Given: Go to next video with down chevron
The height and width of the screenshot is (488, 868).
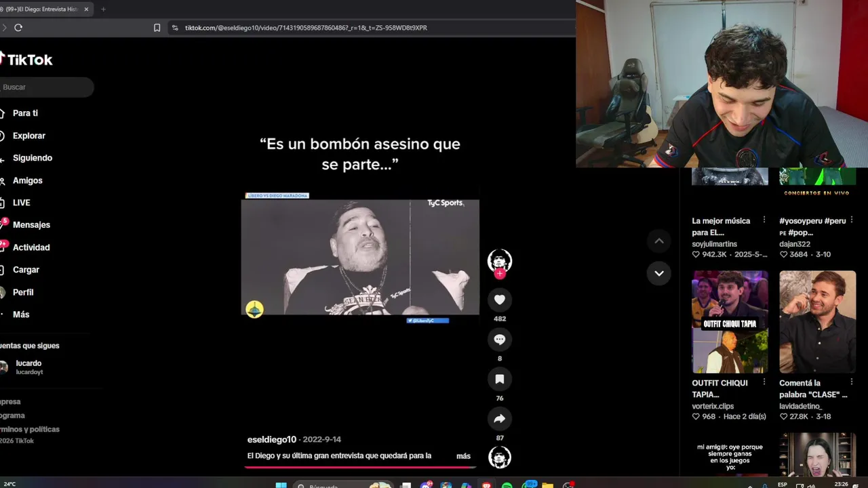Looking at the screenshot, I should click(658, 273).
